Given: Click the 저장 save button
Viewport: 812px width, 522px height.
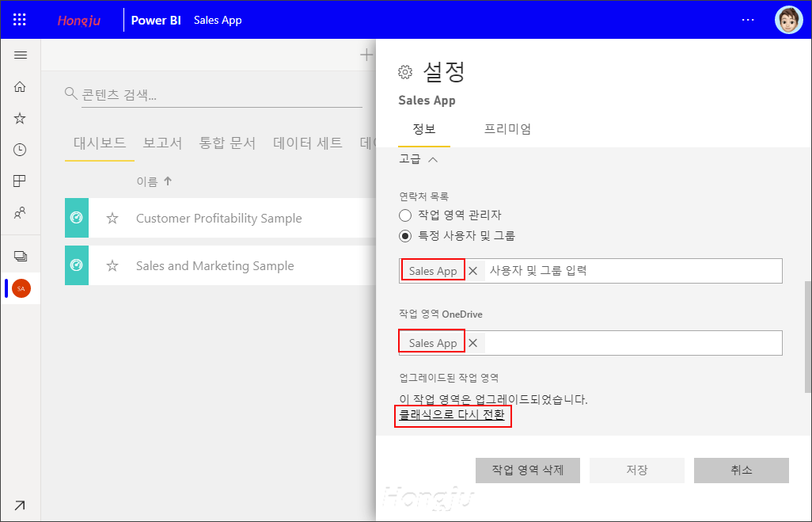Looking at the screenshot, I should point(637,471).
